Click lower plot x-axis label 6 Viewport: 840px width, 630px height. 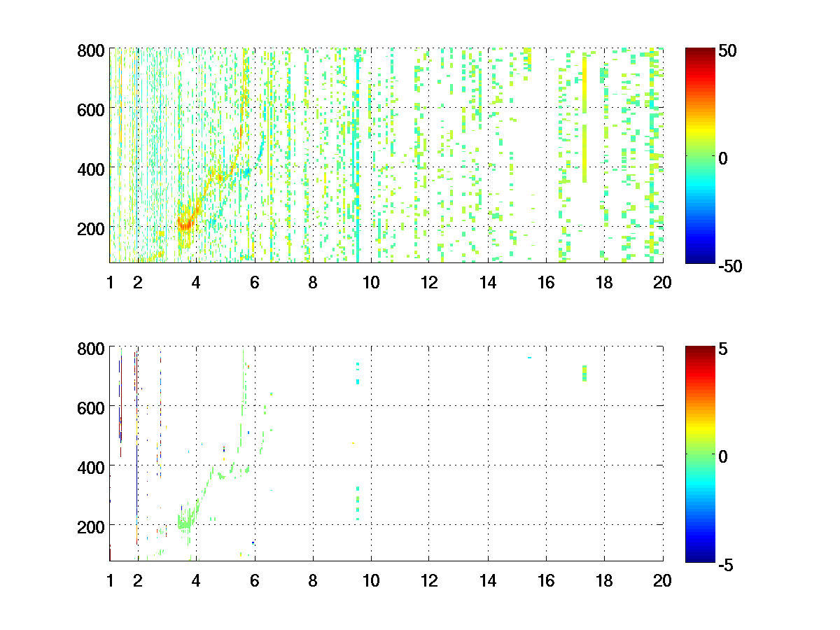click(x=255, y=580)
